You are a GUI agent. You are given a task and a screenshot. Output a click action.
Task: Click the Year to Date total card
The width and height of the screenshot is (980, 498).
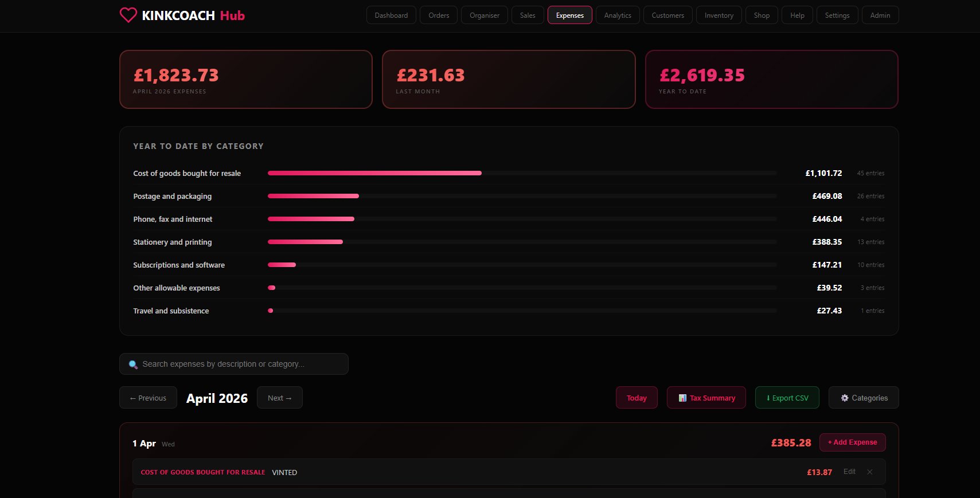point(772,79)
